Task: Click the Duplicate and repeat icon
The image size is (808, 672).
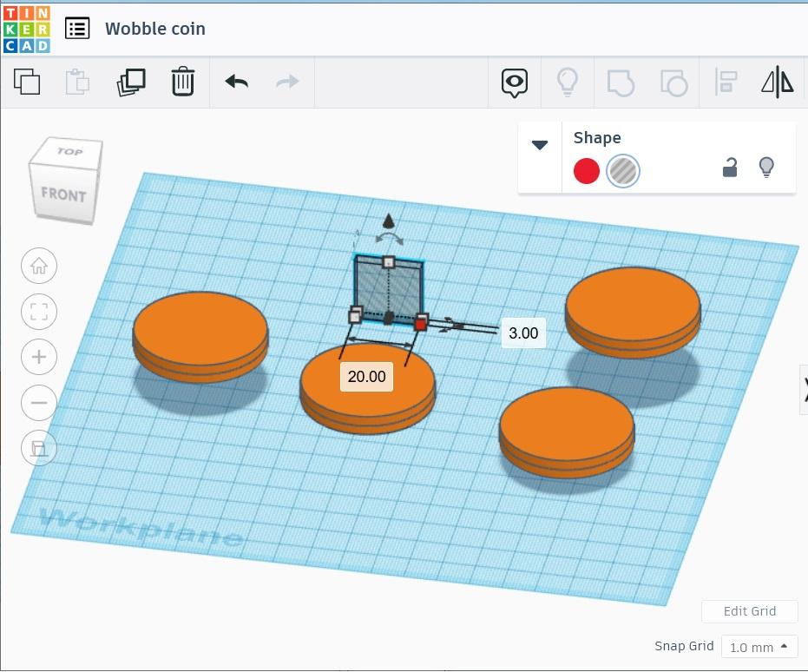Action: pos(131,82)
